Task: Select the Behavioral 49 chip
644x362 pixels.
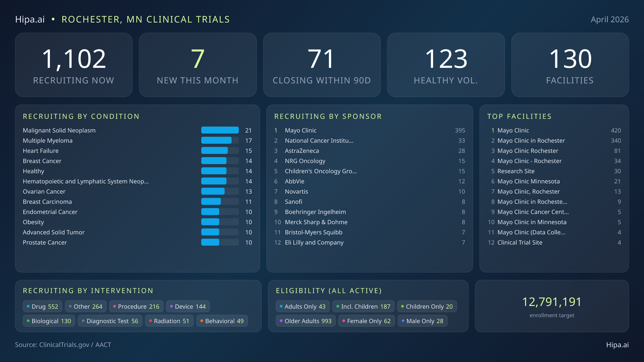Action: [222, 321]
